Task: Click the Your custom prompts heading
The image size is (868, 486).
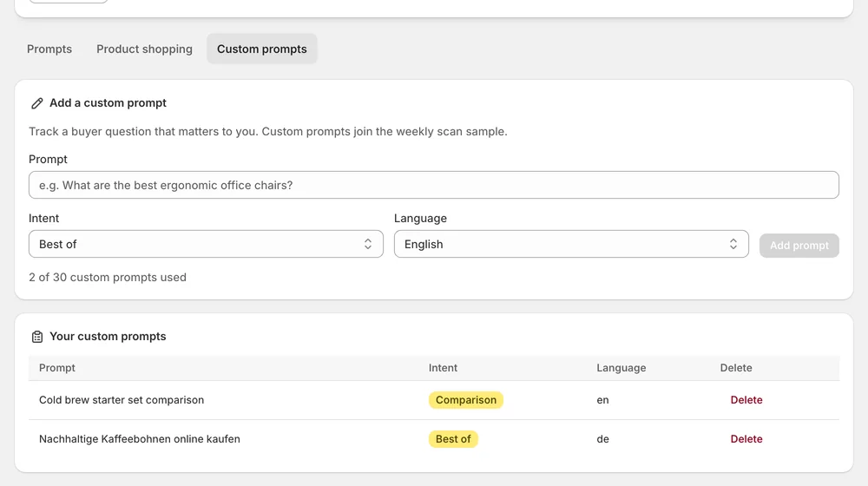Action: click(108, 337)
